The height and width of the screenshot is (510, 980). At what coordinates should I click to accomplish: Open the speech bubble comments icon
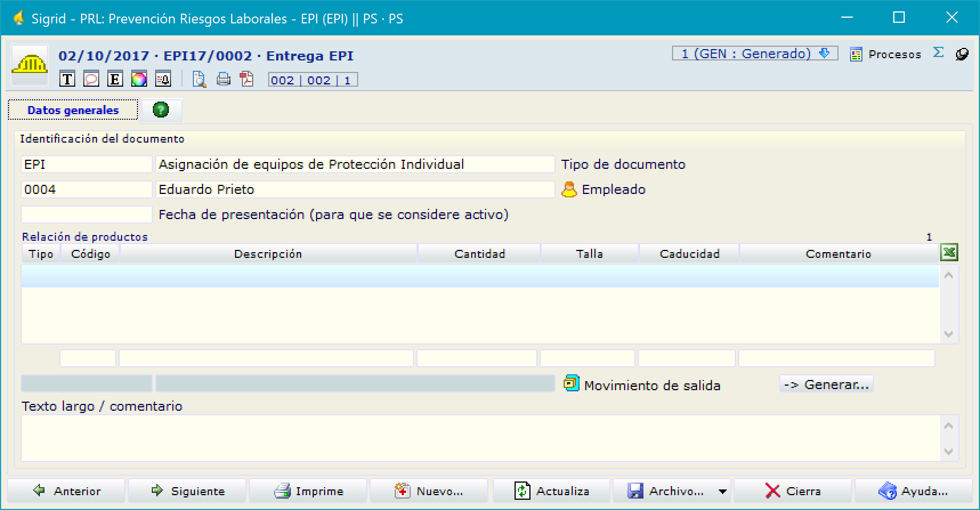(91, 79)
